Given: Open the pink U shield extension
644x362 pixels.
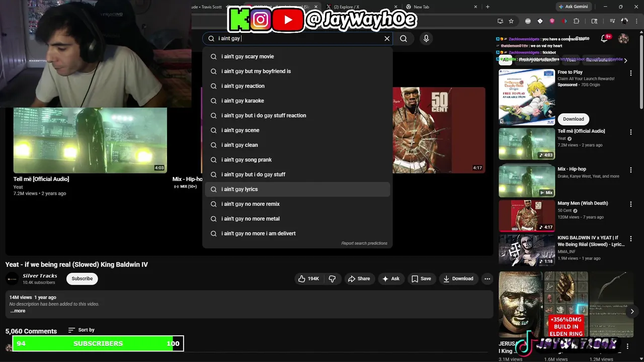Looking at the screenshot, I should (552, 21).
